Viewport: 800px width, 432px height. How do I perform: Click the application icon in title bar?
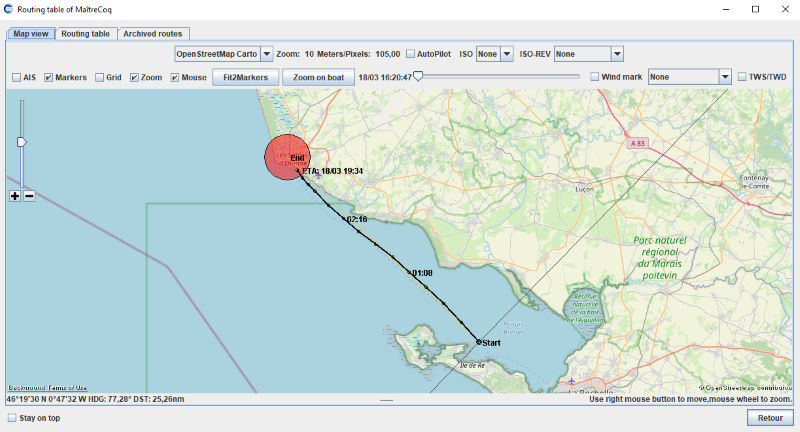pyautogui.click(x=9, y=9)
